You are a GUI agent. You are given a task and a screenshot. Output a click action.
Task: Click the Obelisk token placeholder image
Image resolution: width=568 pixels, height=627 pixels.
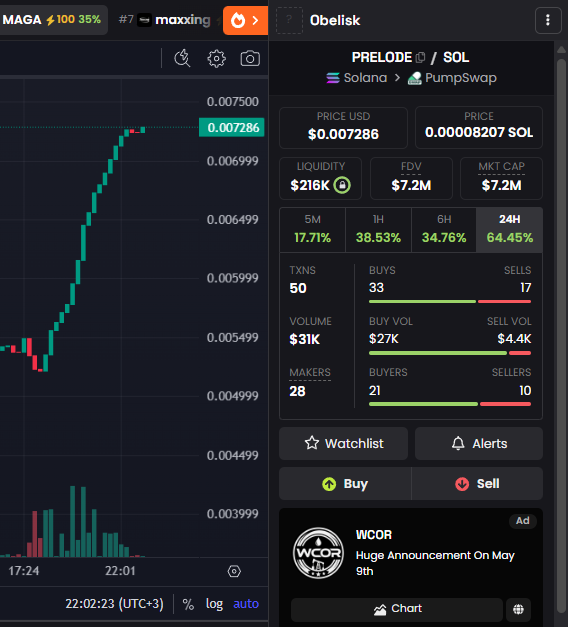pos(289,20)
